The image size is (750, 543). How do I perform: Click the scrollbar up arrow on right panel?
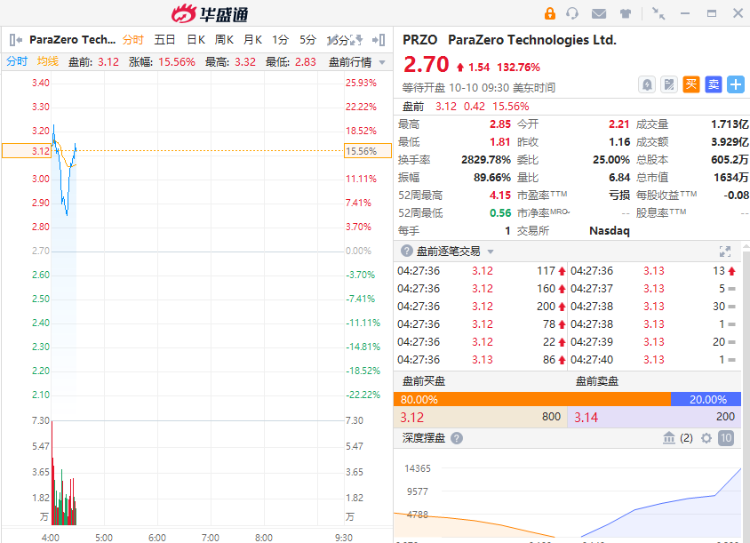[746, 247]
